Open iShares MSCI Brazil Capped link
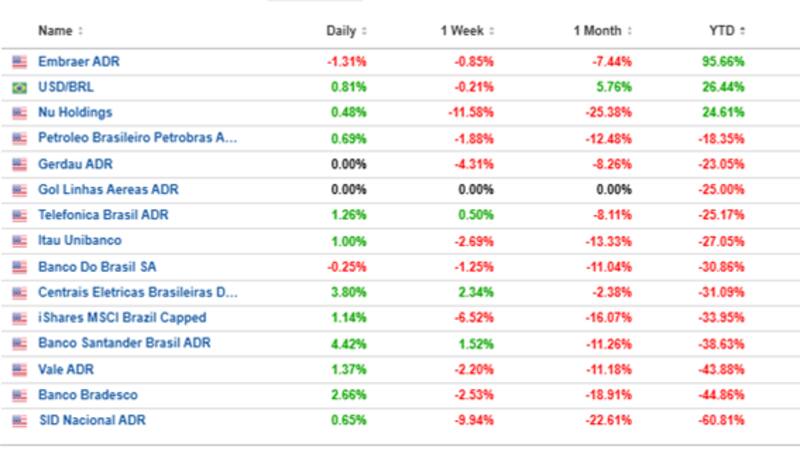This screenshot has height=450, width=800. (122, 318)
